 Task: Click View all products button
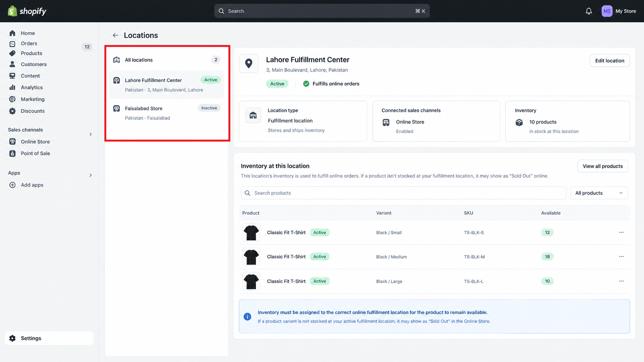[x=603, y=166]
